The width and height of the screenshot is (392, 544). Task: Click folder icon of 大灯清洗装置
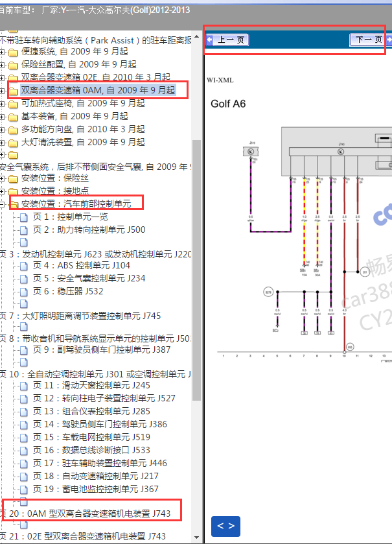point(13,143)
